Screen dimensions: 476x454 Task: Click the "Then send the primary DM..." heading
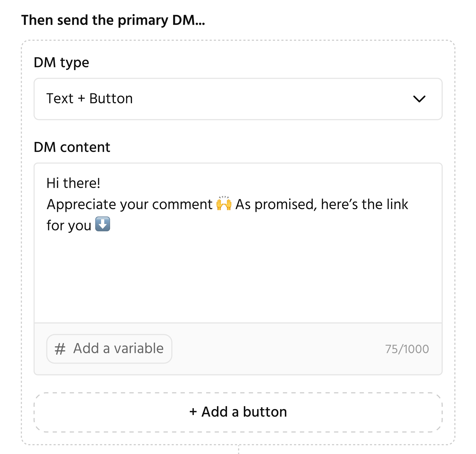[113, 20]
